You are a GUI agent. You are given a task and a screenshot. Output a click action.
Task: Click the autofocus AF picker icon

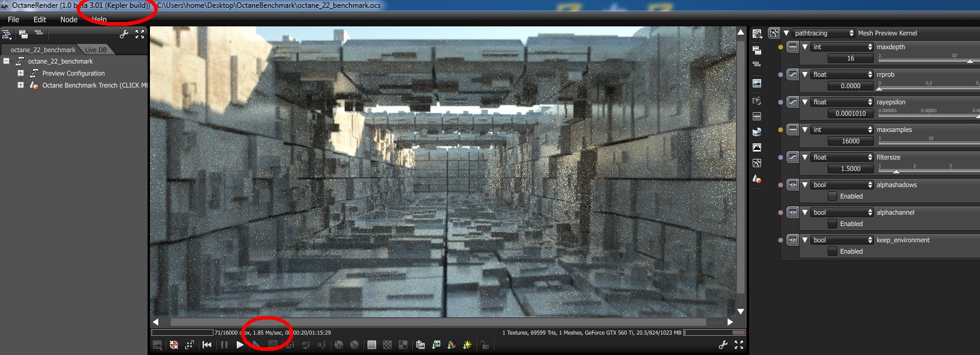[x=290, y=345]
